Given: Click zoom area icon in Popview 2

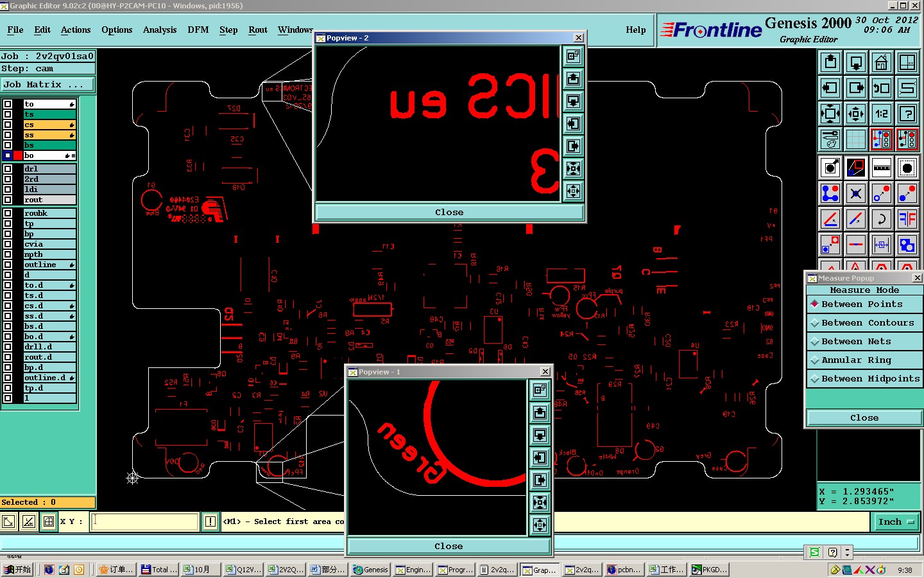Looking at the screenshot, I should click(573, 57).
